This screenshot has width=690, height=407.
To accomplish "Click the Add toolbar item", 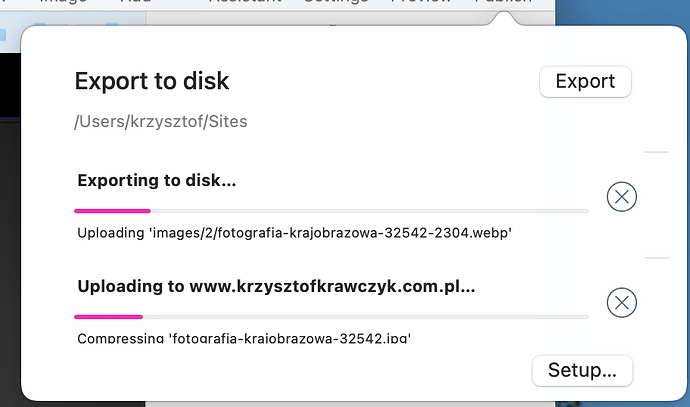I will pyautogui.click(x=134, y=3).
